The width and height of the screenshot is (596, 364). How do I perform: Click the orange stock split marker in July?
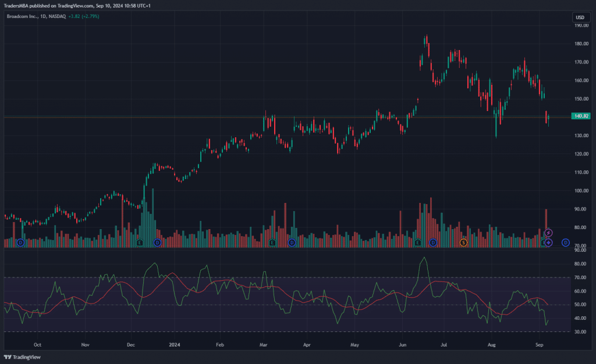point(463,242)
